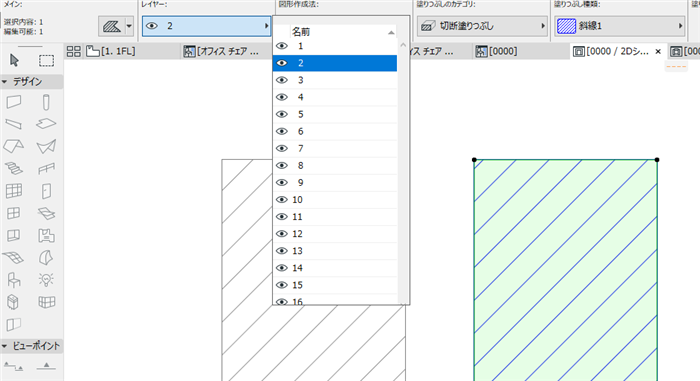Select the Marquee tool
Screen dimensions: 700x381
point(46,60)
